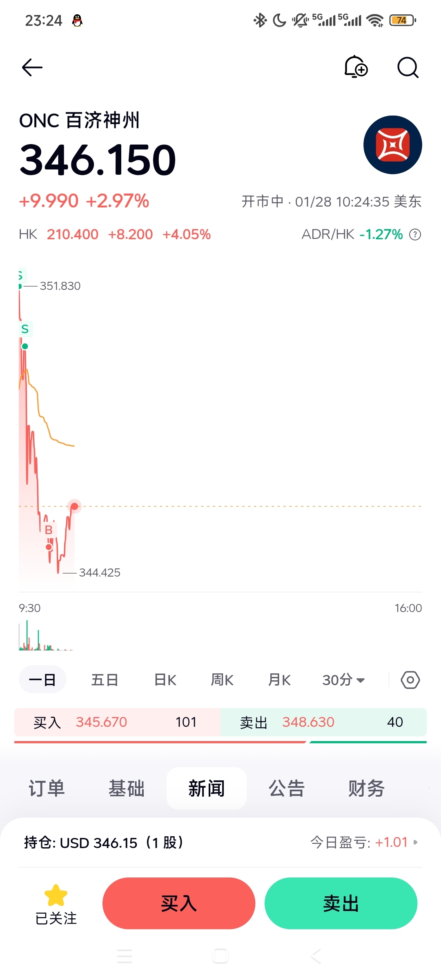This screenshot has height=980, width=441.
Task: Tap the BeiGene company logo
Action: pyautogui.click(x=392, y=145)
